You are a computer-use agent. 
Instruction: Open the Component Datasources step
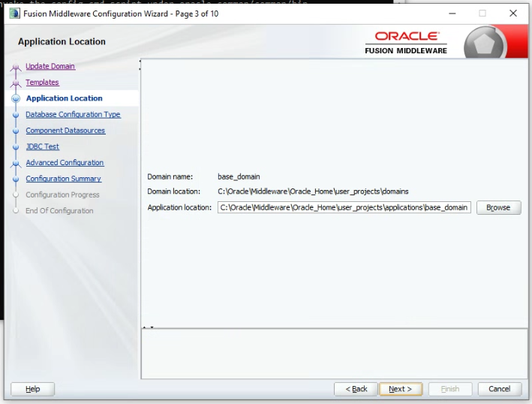pos(65,131)
